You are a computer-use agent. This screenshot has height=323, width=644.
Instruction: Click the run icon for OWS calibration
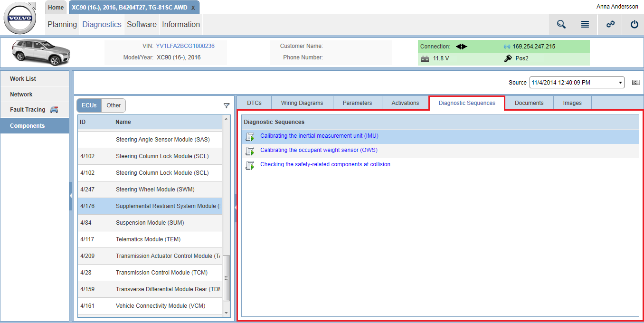click(250, 151)
